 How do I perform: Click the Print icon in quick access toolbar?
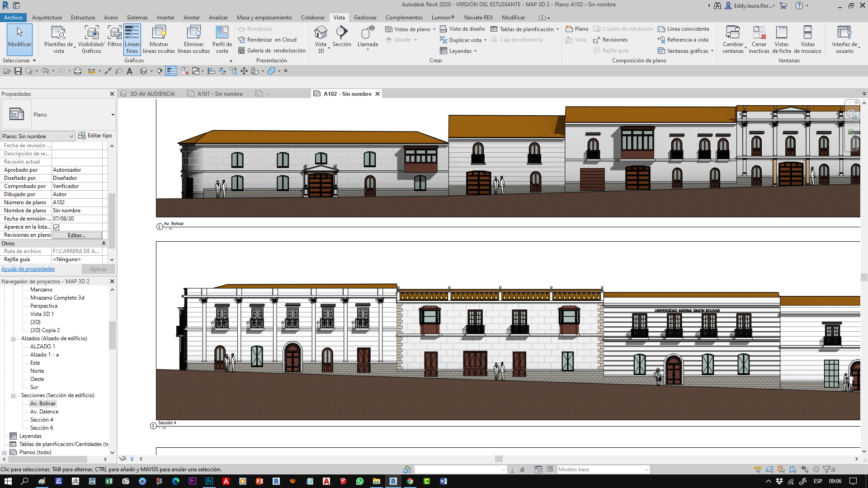click(x=78, y=71)
